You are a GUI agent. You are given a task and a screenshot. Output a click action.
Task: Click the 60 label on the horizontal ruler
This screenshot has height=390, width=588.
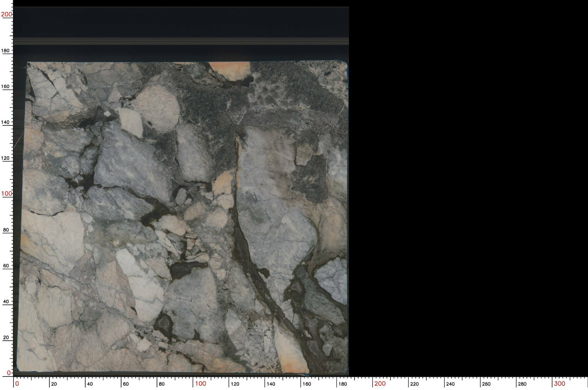pyautogui.click(x=126, y=384)
